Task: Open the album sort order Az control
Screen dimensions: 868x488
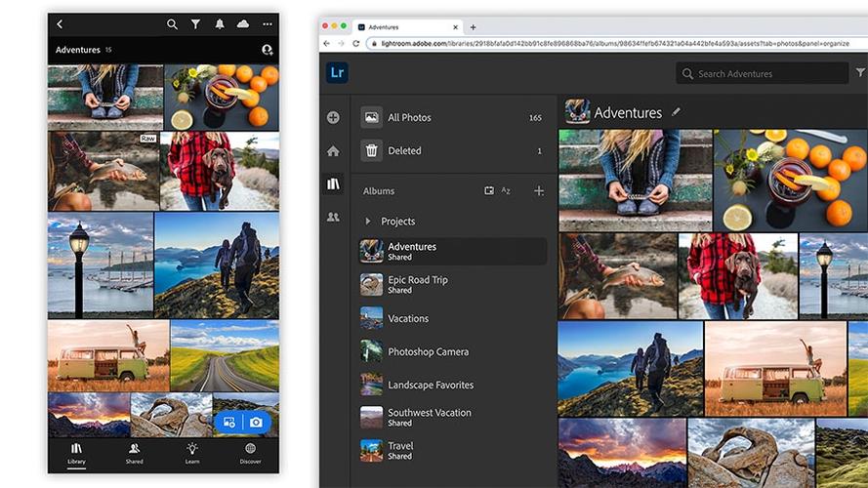Action: pos(506,191)
